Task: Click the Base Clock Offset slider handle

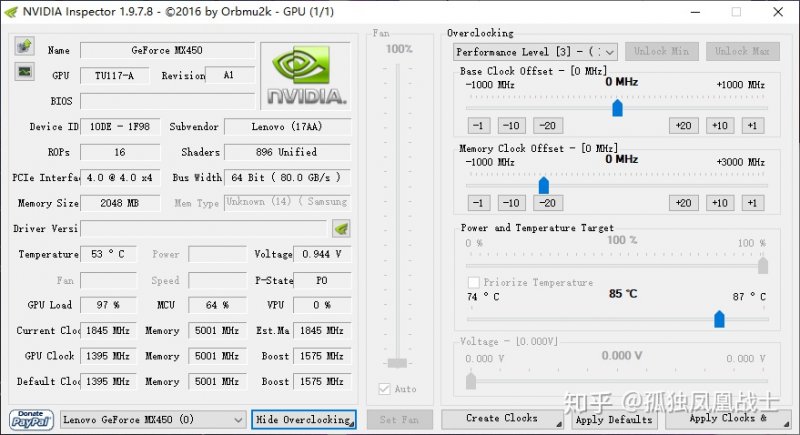Action: coord(617,108)
